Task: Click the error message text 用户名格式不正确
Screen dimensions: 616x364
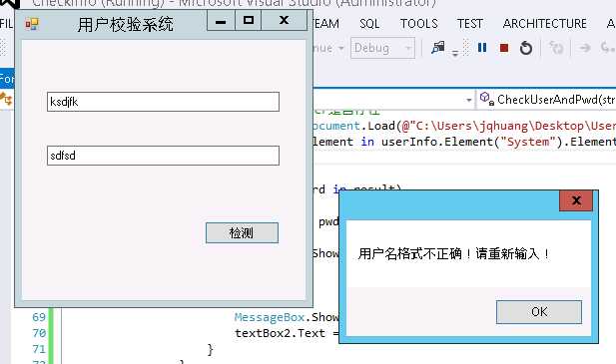Action: point(409,254)
